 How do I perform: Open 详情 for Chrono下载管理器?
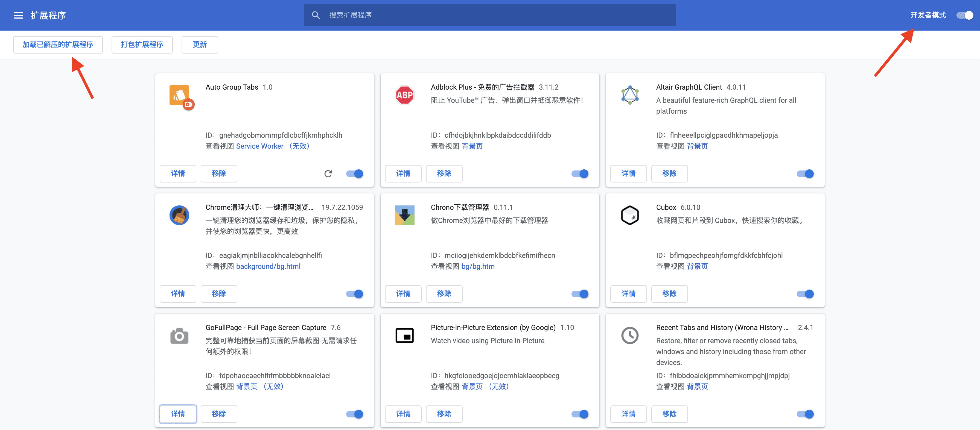[x=403, y=294]
